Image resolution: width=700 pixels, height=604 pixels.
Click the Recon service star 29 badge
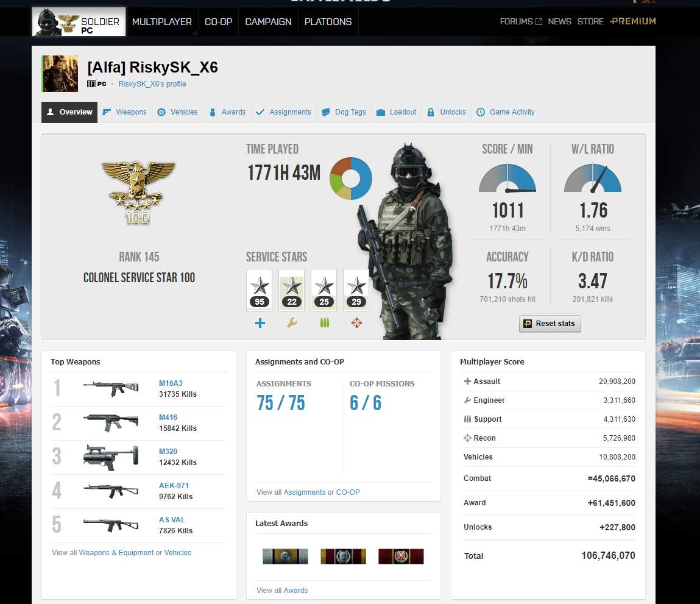click(356, 290)
